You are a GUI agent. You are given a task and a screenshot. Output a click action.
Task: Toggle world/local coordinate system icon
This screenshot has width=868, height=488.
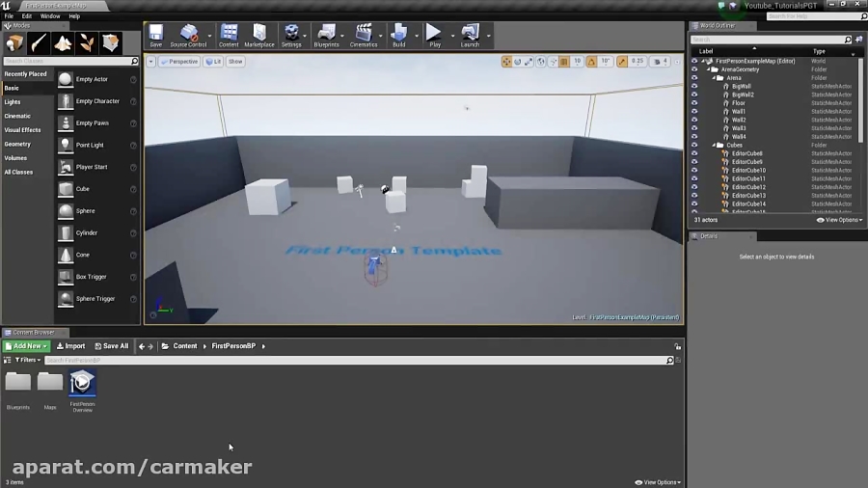tap(541, 62)
